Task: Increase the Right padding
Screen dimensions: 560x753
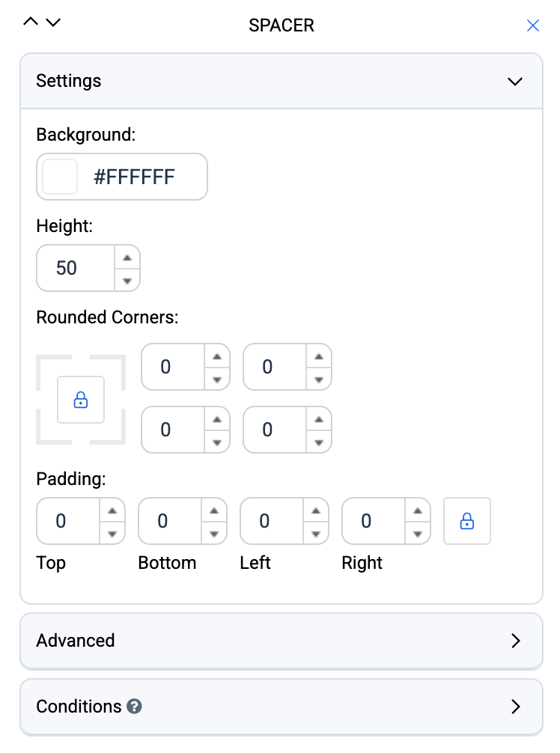Action: point(418,510)
